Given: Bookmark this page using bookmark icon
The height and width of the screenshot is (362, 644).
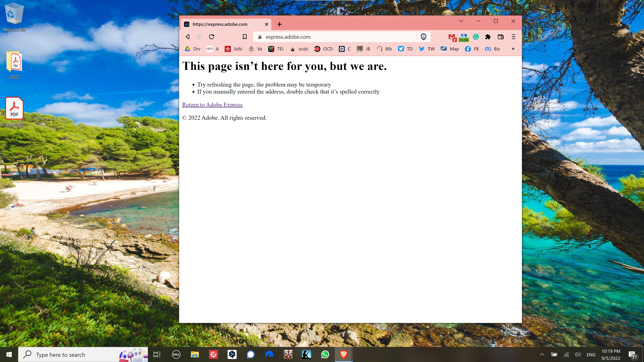Looking at the screenshot, I should click(x=245, y=37).
